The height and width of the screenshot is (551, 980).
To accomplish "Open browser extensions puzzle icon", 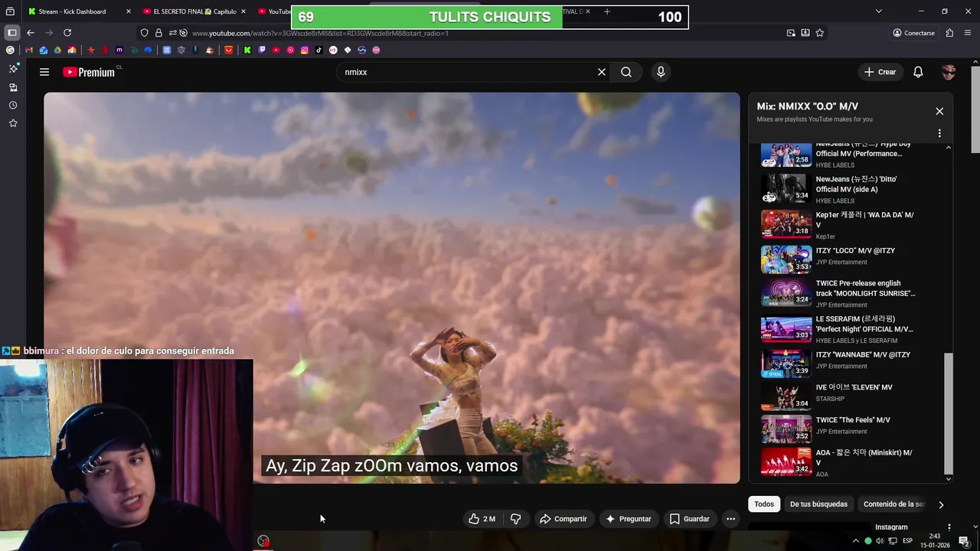I will point(949,33).
